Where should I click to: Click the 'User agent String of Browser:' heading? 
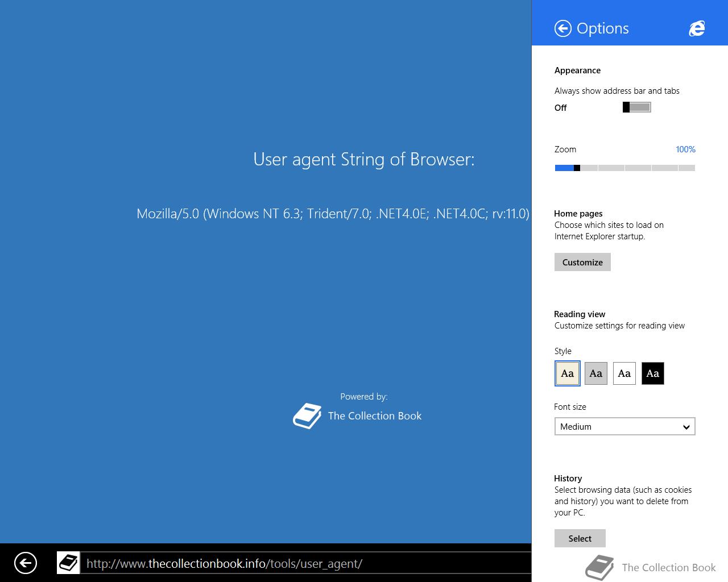click(364, 159)
